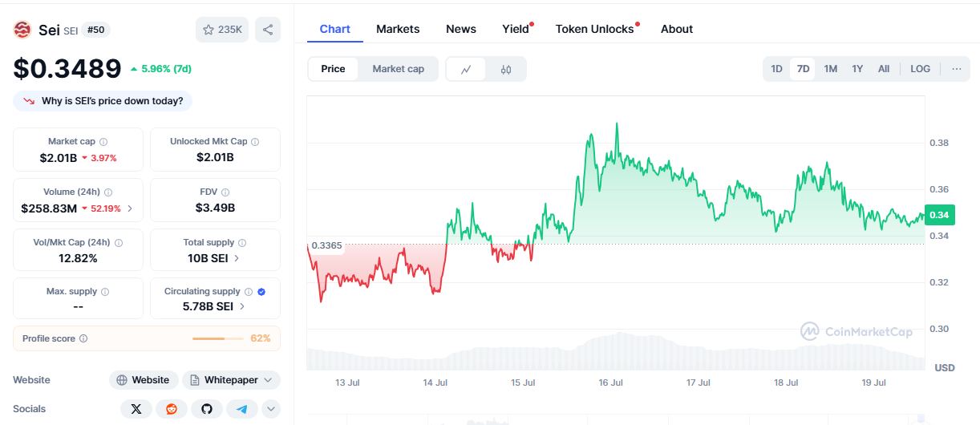Click the 62% profile score value
The width and height of the screenshot is (980, 425).
tap(261, 338)
